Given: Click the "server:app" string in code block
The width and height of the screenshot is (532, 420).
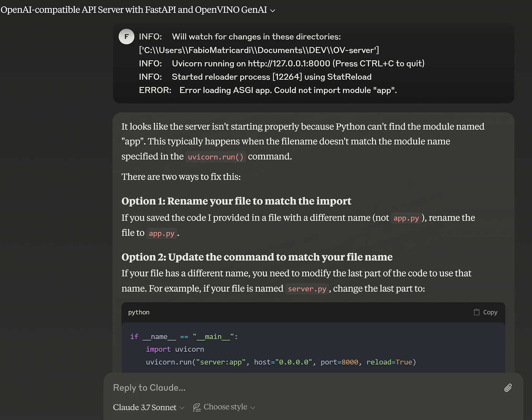Looking at the screenshot, I should [x=220, y=362].
